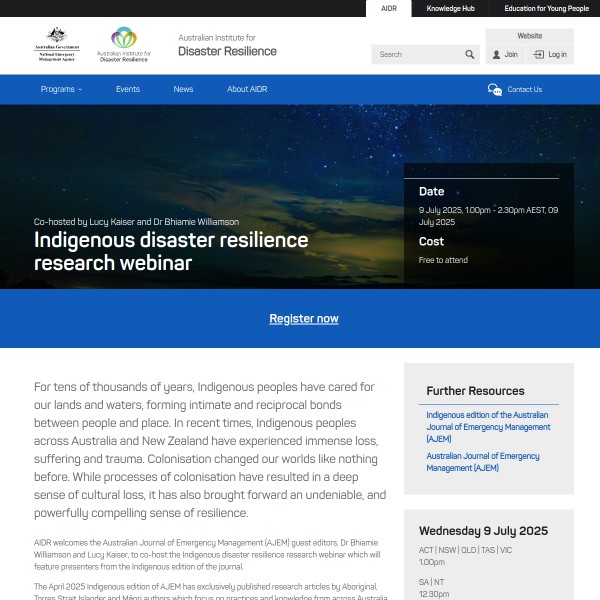Click the Register now link

(304, 319)
